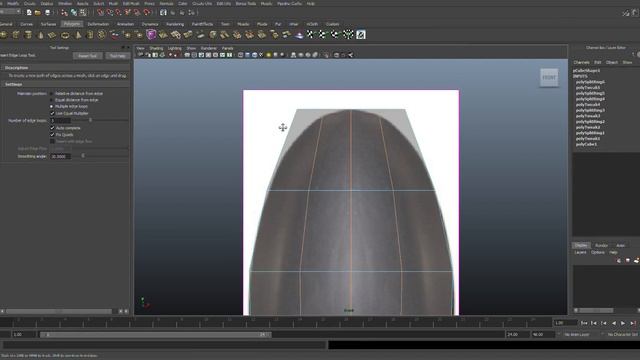Create a polygon cone from the shelf
640x360 pixels.
point(40,35)
